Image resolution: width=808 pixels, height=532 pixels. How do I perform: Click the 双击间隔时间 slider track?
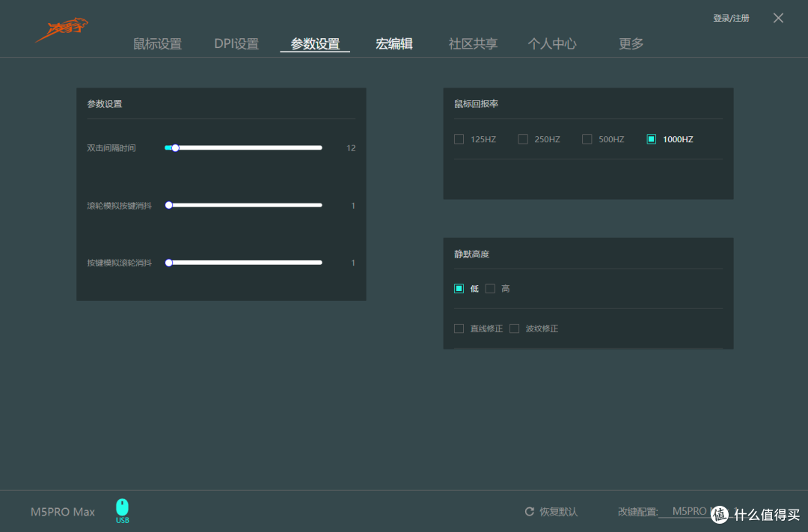(243, 148)
